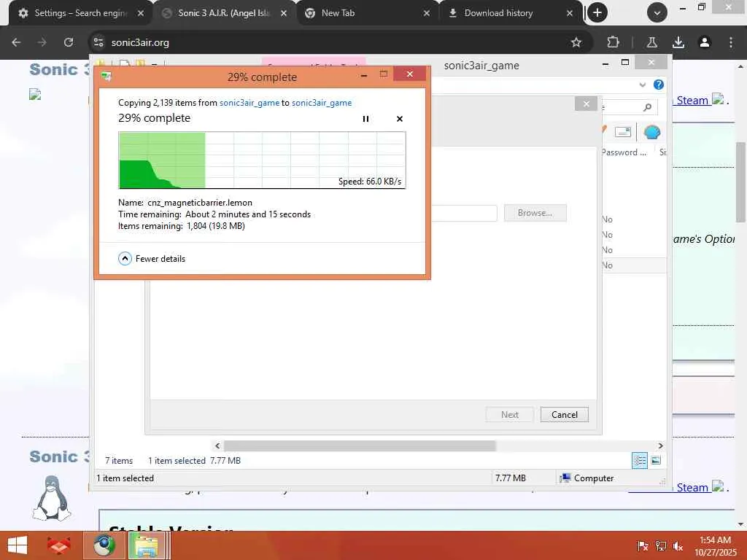The width and height of the screenshot is (747, 560).
Task: Click '7 items' status text in Explorer
Action: 119,461
